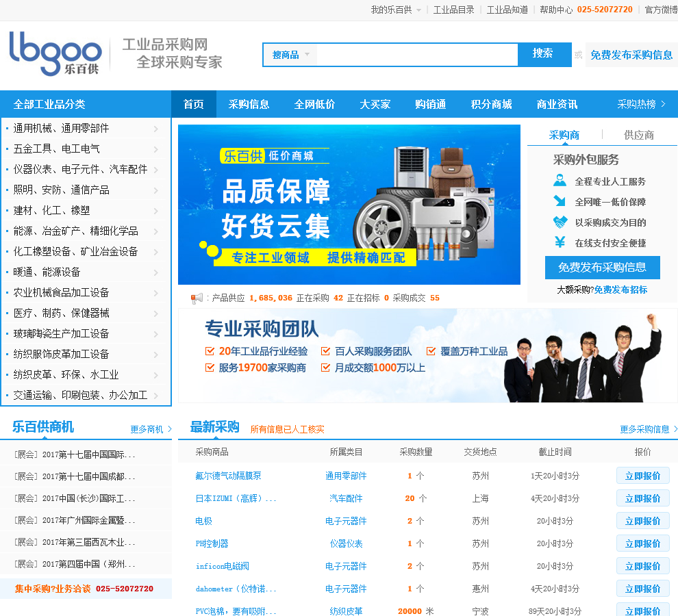Switch to the 采购商 tab
The height and width of the screenshot is (616, 678).
pyautogui.click(x=564, y=136)
